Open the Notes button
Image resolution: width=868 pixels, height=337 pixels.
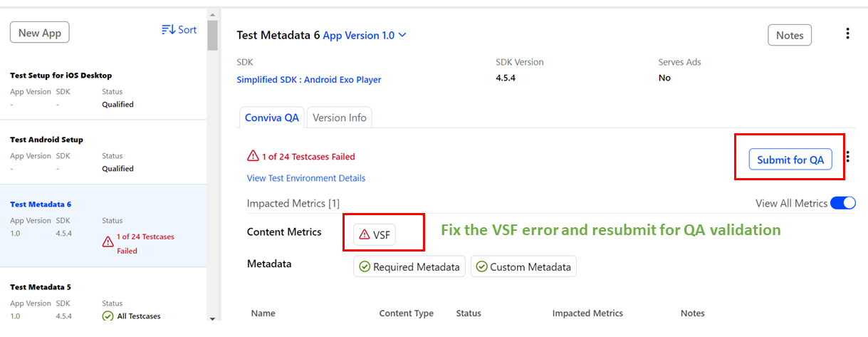click(790, 35)
